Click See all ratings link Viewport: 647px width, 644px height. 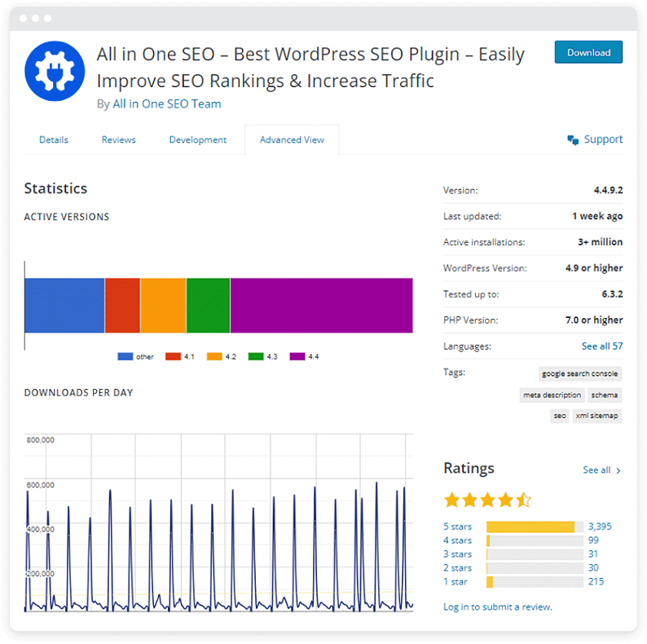(596, 470)
